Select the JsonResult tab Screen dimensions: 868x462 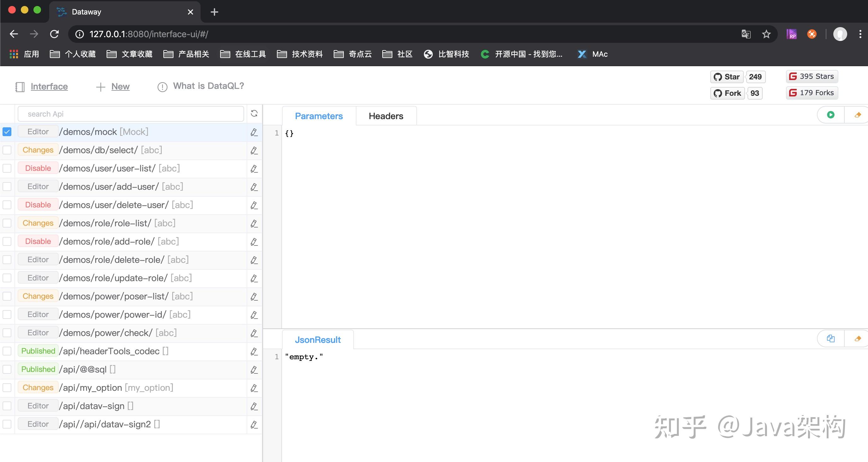coord(318,339)
